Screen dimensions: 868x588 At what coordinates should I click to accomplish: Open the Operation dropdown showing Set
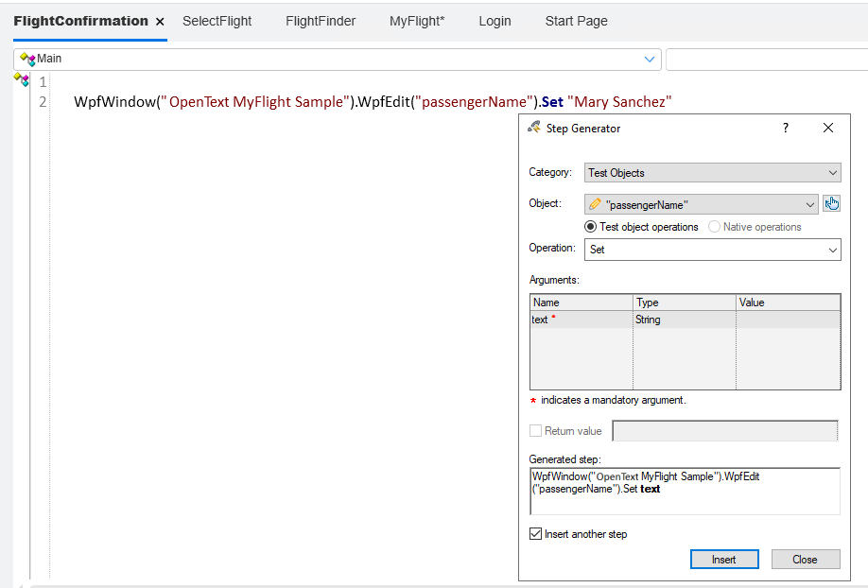[x=832, y=250]
